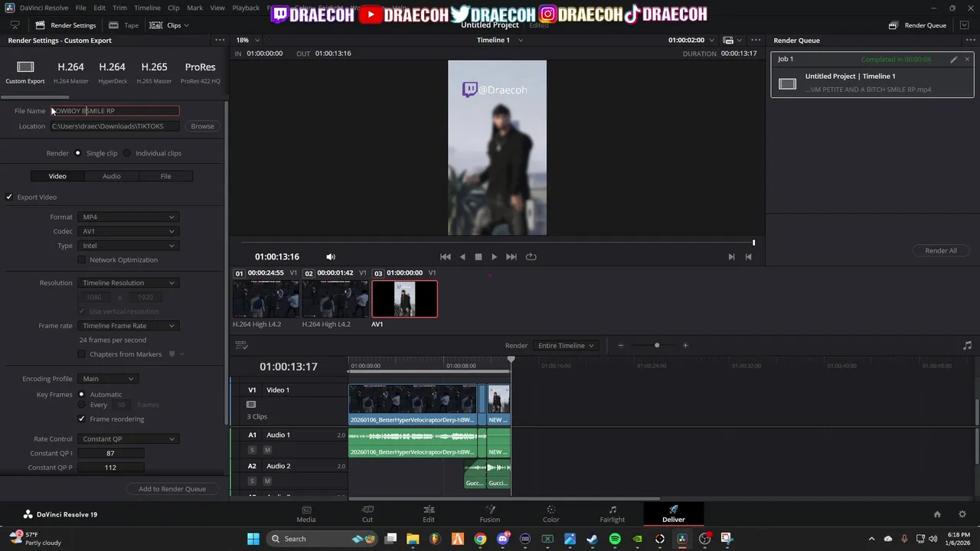Open the Media page
Screen dimensions: 980x551
tap(306, 514)
